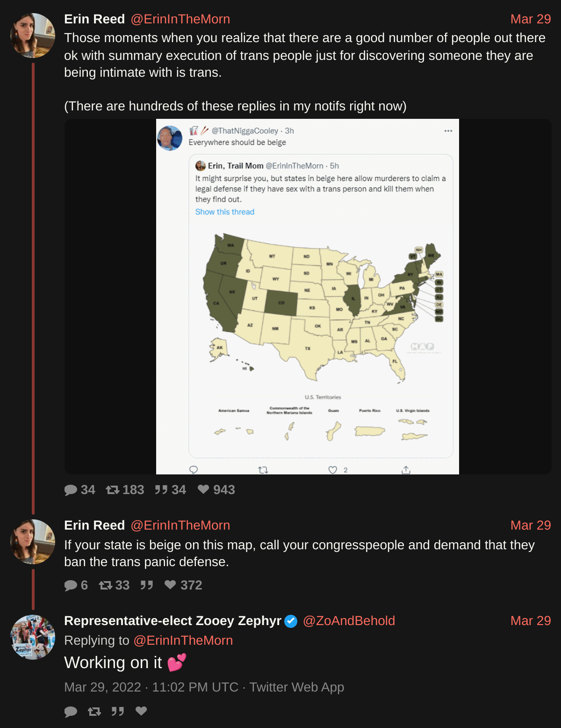Click the reply icon on first tweet

[71, 490]
